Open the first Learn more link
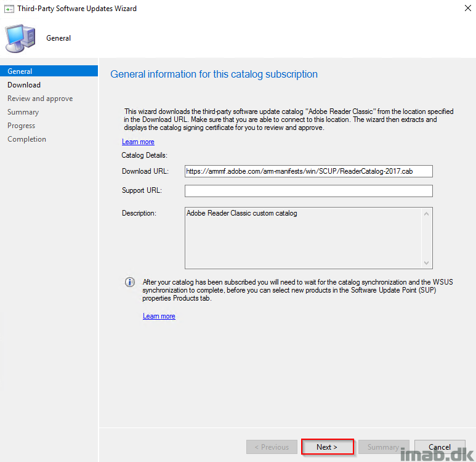Viewport: 476px width, 462px height. tap(138, 142)
